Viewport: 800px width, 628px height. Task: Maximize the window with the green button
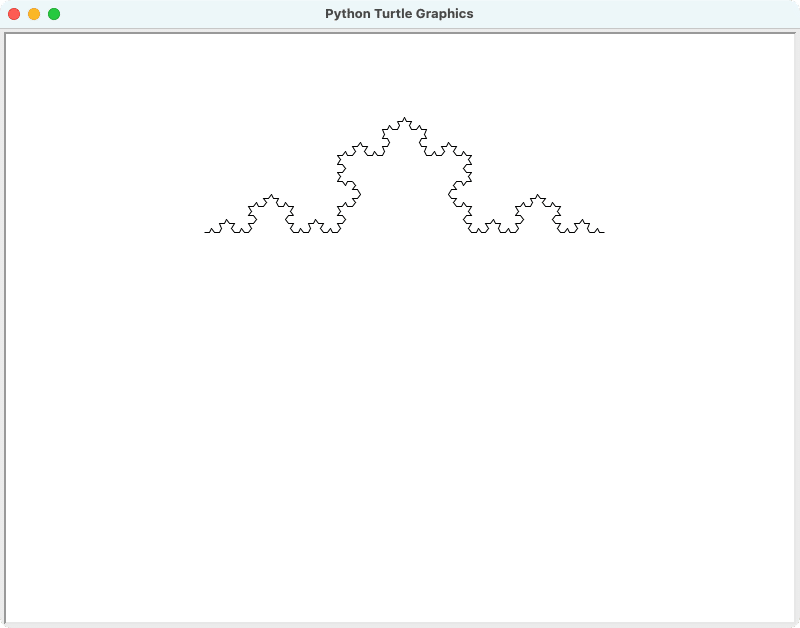(x=54, y=14)
